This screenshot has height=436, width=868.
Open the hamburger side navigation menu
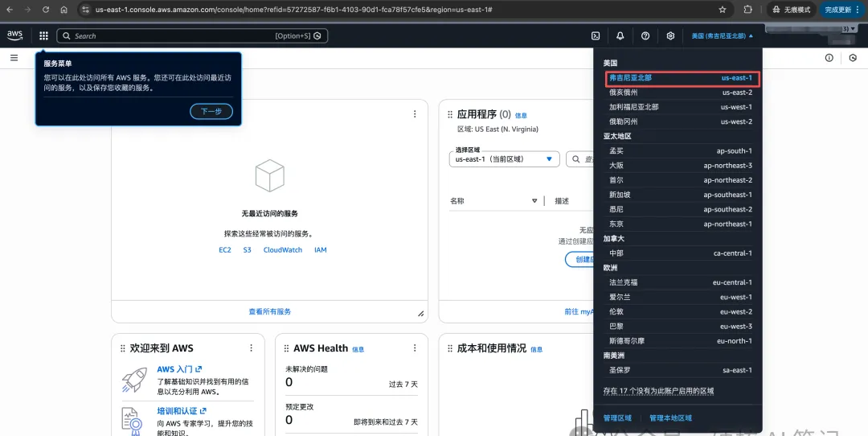[14, 58]
